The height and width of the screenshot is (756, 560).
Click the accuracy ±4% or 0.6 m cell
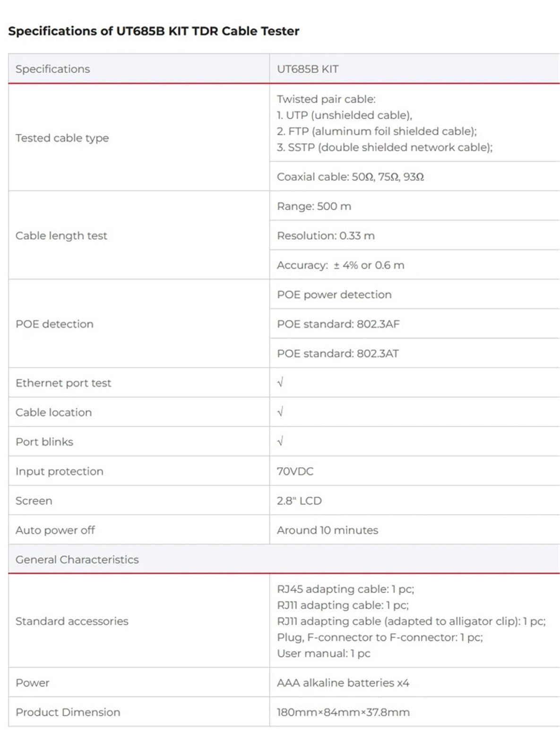(414, 265)
